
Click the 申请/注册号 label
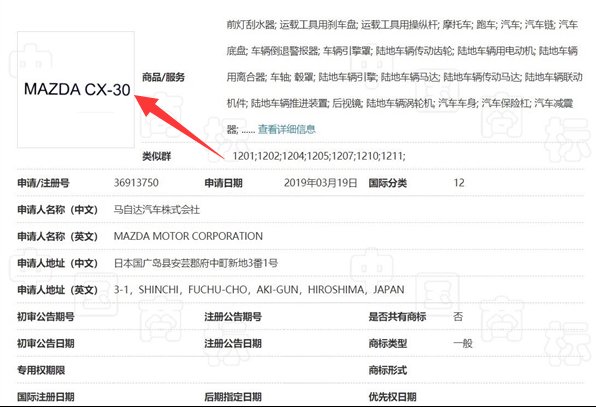coord(43,183)
